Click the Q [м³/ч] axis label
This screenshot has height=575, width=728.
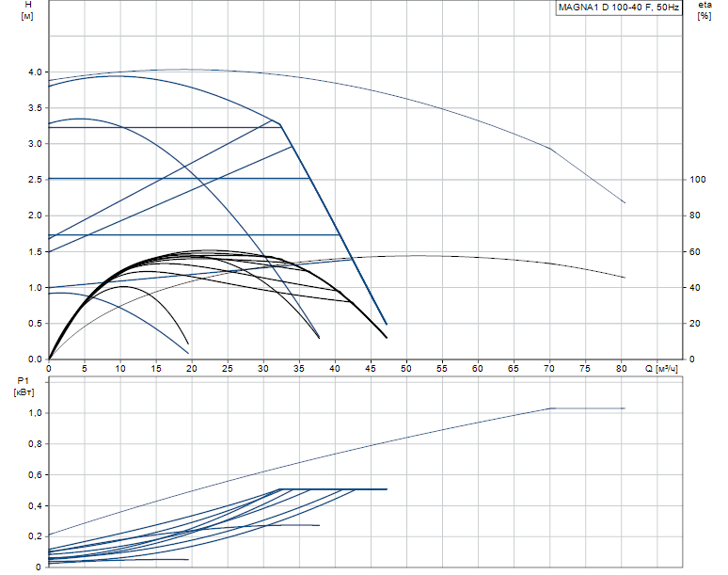coord(661,369)
